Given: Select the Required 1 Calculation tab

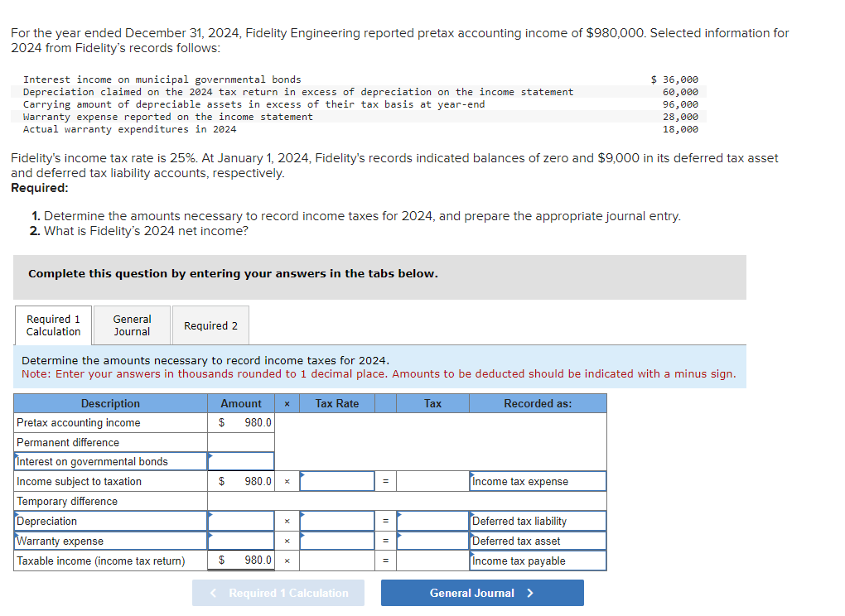Looking at the screenshot, I should coord(53,325).
